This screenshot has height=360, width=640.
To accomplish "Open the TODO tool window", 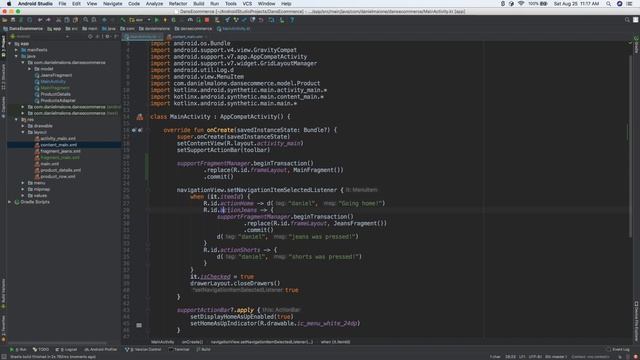I will pyautogui.click(x=41, y=349).
